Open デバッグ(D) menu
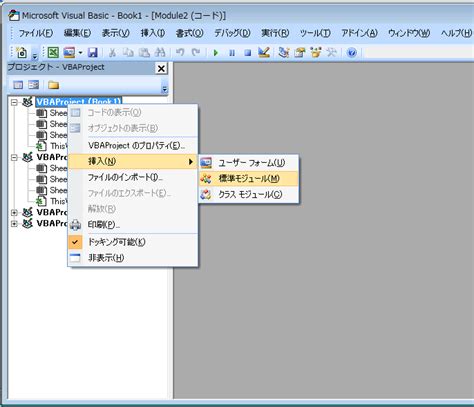The width and height of the screenshot is (474, 407). (232, 33)
